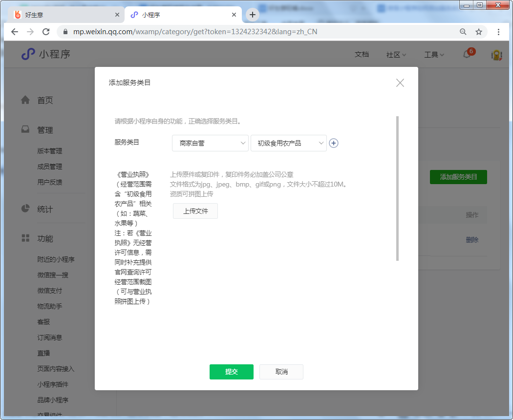Click the lock icon in the address bar

pyautogui.click(x=65, y=32)
